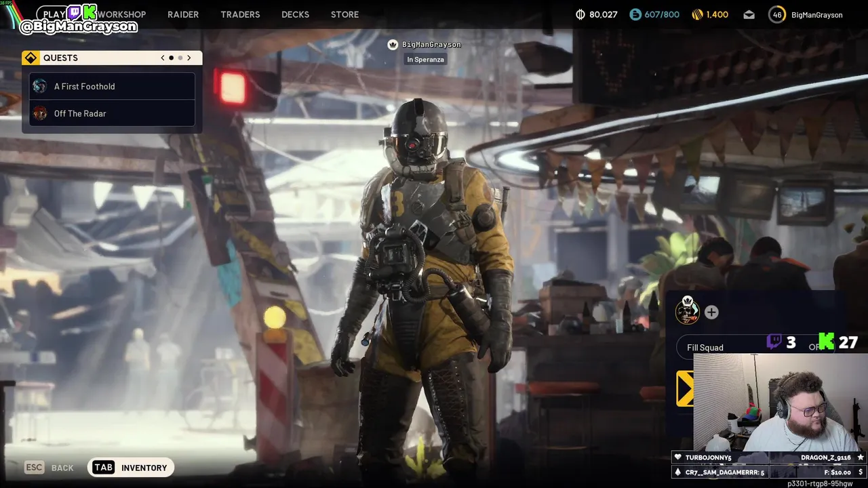Screen dimensions: 868x488
Task: Open the PLAY tab
Action: pos(54,14)
